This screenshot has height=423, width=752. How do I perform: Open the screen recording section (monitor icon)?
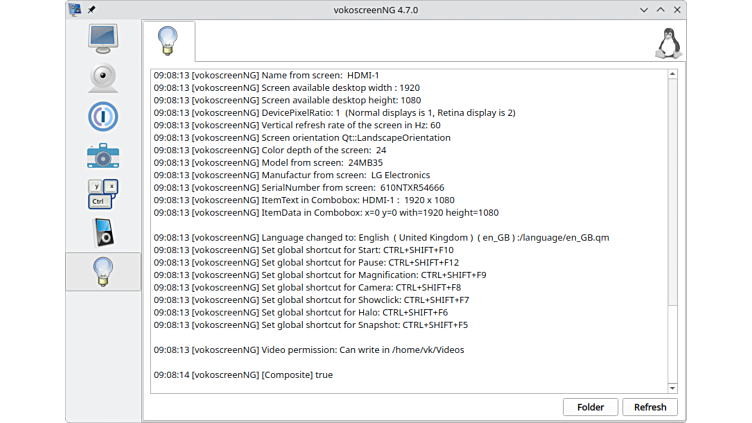tap(103, 39)
